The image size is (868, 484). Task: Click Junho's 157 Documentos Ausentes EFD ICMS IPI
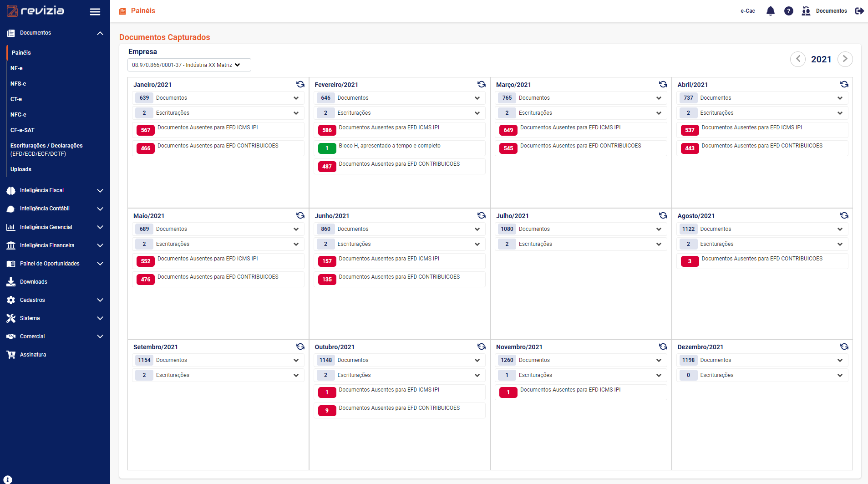[400, 261]
